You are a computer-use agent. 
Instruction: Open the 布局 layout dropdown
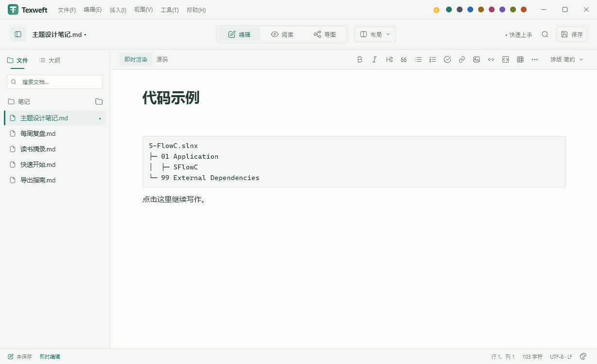coord(375,34)
